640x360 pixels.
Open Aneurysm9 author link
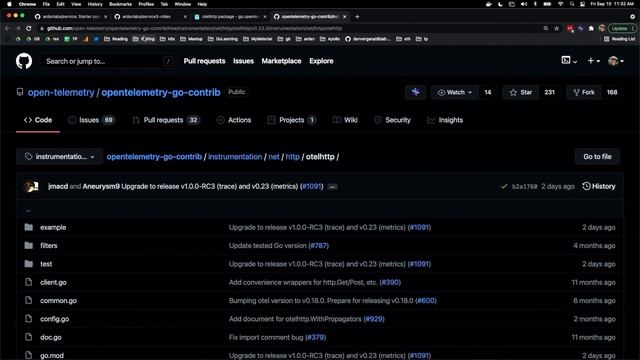(101, 187)
